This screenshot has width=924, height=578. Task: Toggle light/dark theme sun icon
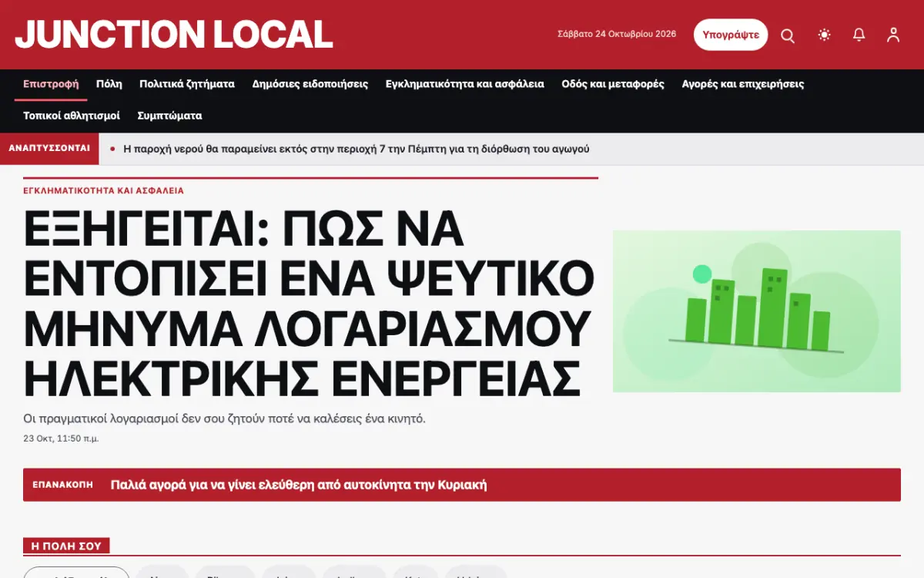pos(825,35)
